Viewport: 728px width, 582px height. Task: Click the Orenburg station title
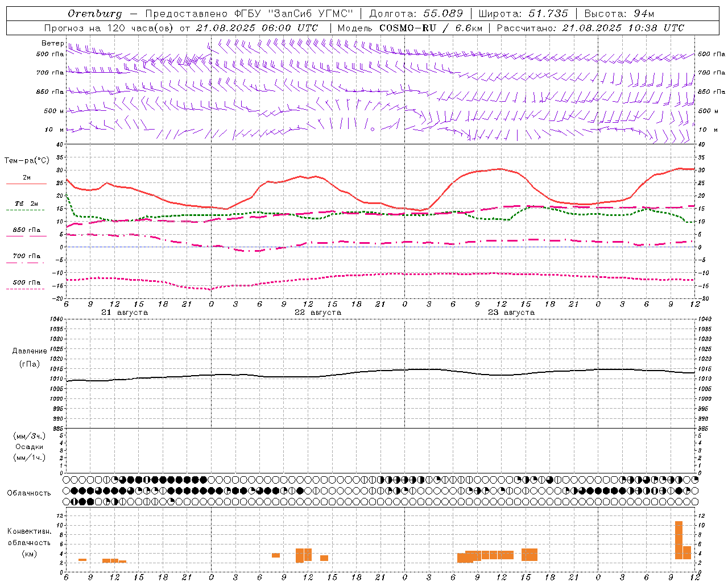point(94,14)
